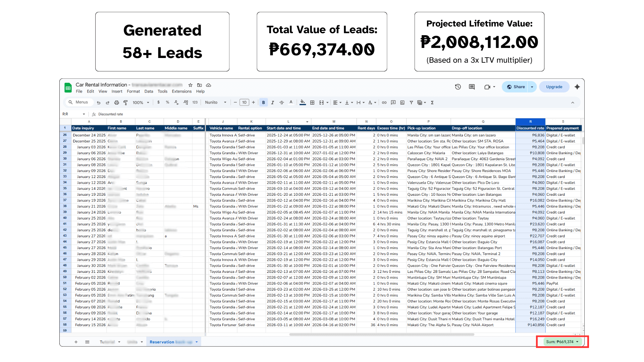The image size is (644, 362).
Task: Open the Extensions menu
Action: tap(181, 92)
